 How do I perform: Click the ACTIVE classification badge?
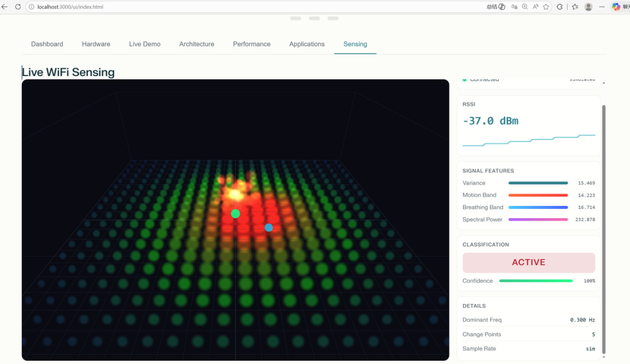pos(528,262)
